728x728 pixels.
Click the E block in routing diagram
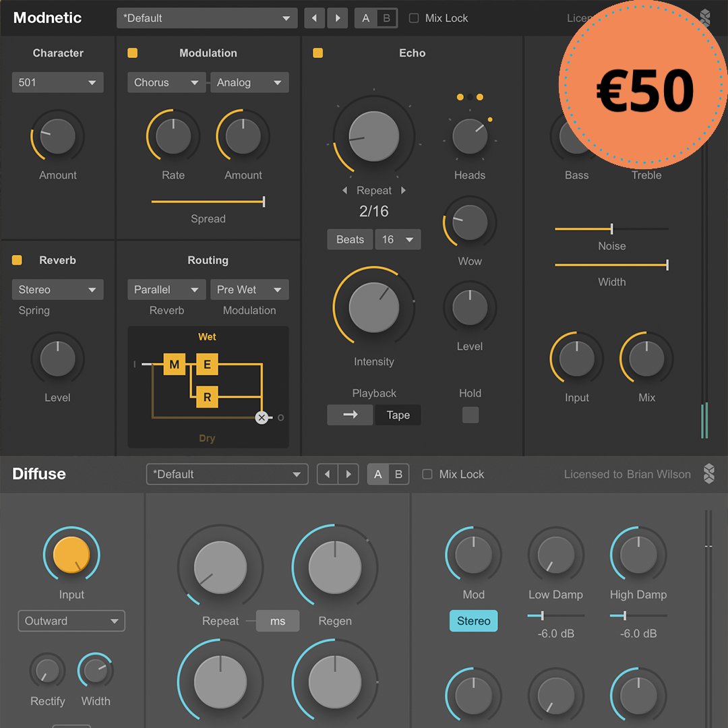pos(207,364)
